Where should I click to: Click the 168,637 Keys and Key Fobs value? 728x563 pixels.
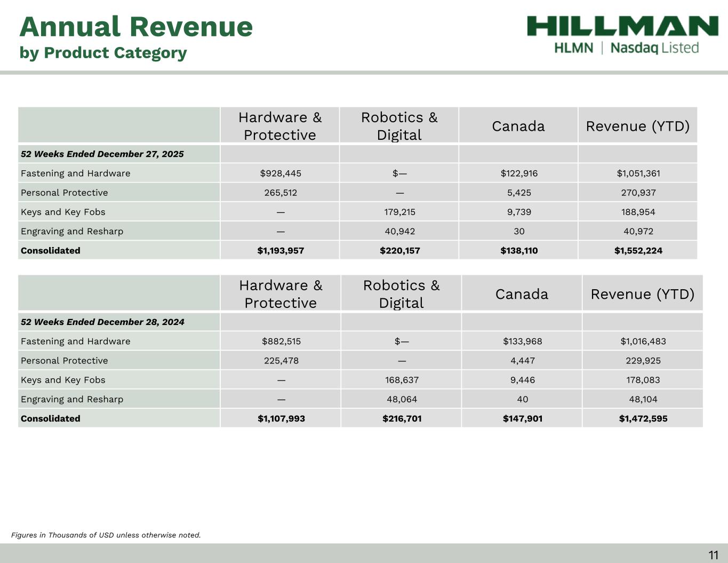[402, 380]
